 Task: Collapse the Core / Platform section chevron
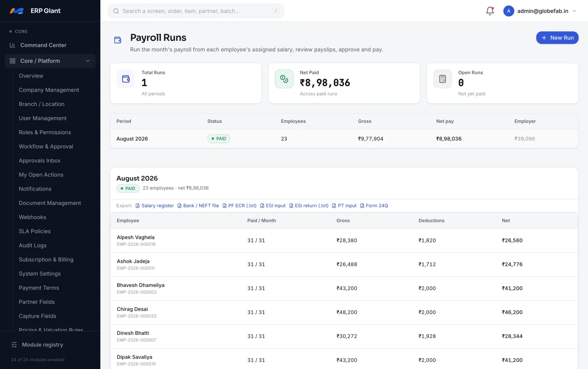[88, 61]
